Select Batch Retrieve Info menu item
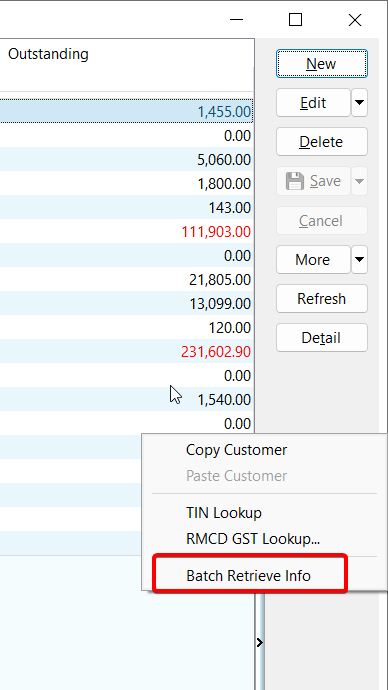This screenshot has height=690, width=388. (x=249, y=575)
